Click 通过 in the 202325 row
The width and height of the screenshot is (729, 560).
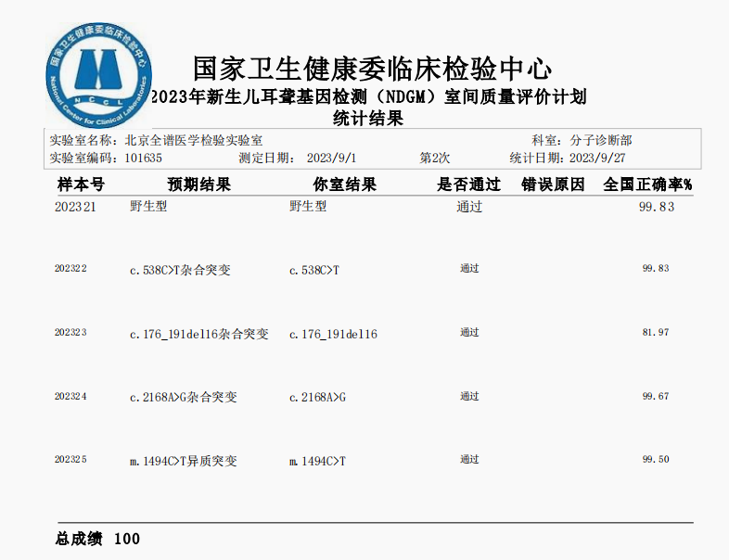tap(469, 459)
